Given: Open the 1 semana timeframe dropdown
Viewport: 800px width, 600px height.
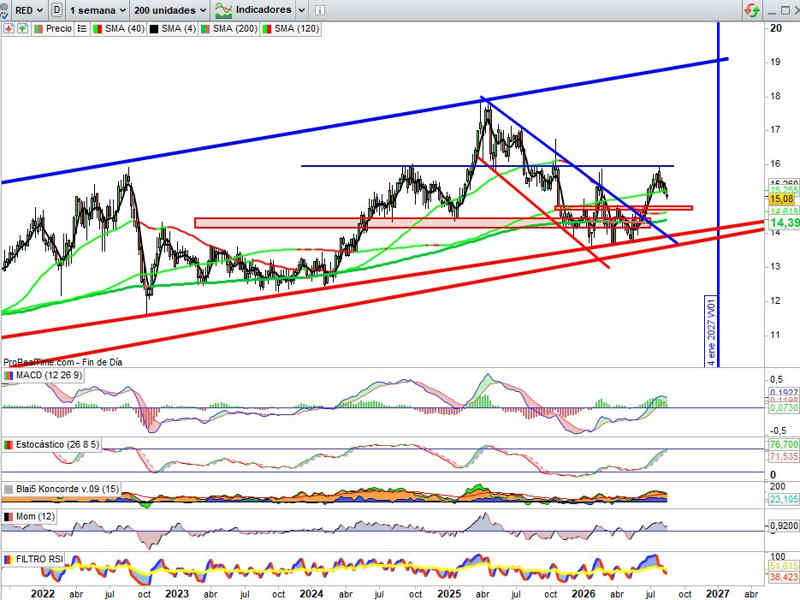Looking at the screenshot, I should point(97,10).
